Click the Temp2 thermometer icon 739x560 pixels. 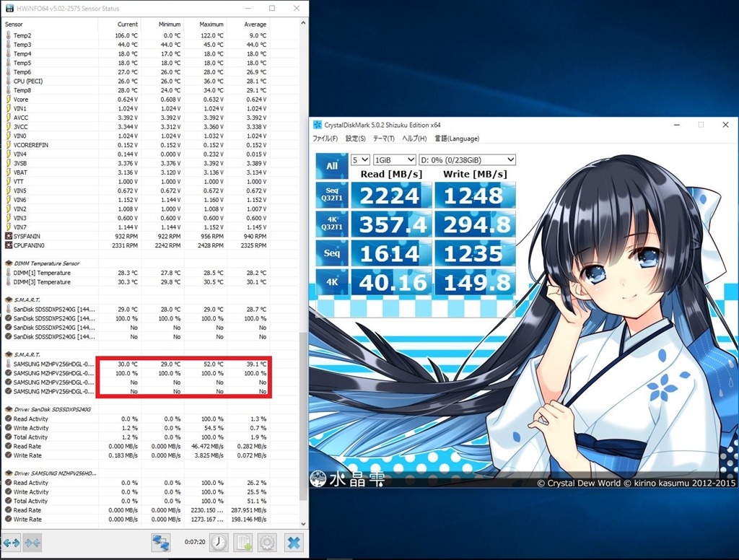coord(8,35)
